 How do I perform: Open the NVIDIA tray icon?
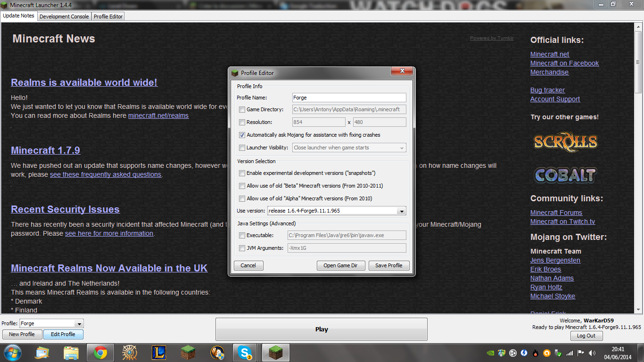click(490, 353)
